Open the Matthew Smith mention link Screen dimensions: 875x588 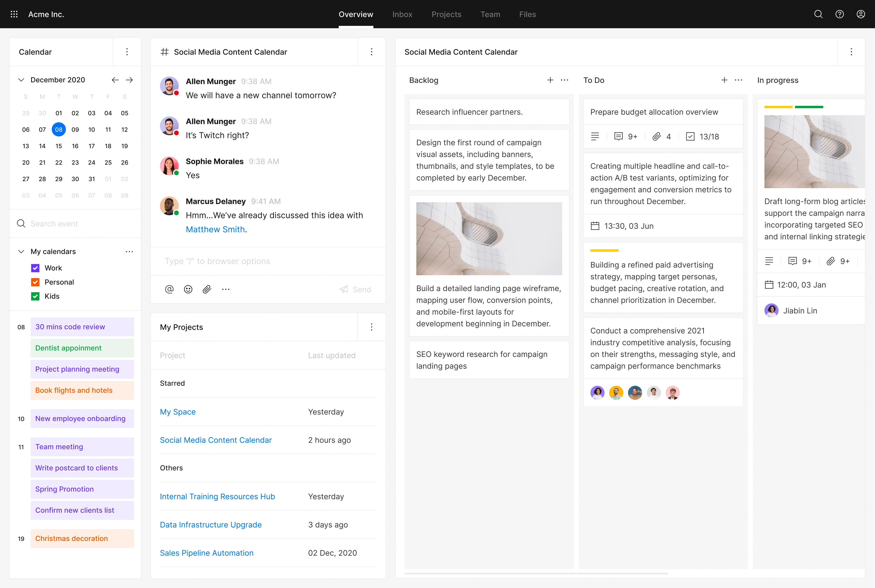(215, 230)
